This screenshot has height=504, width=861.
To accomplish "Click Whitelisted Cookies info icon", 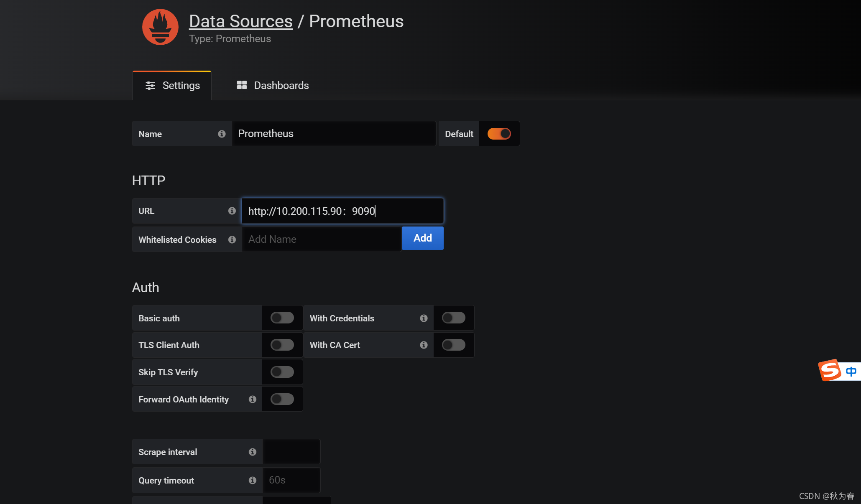I will [x=232, y=239].
